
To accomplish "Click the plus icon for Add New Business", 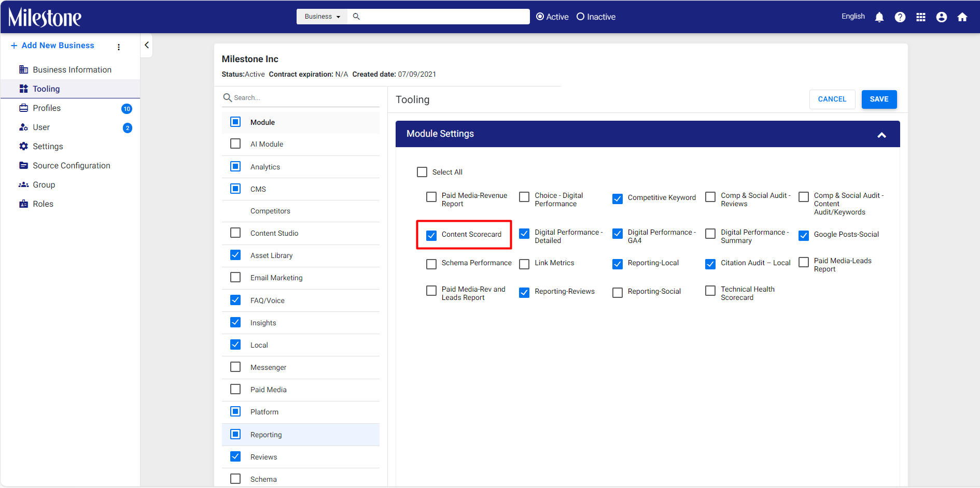I will [14, 46].
